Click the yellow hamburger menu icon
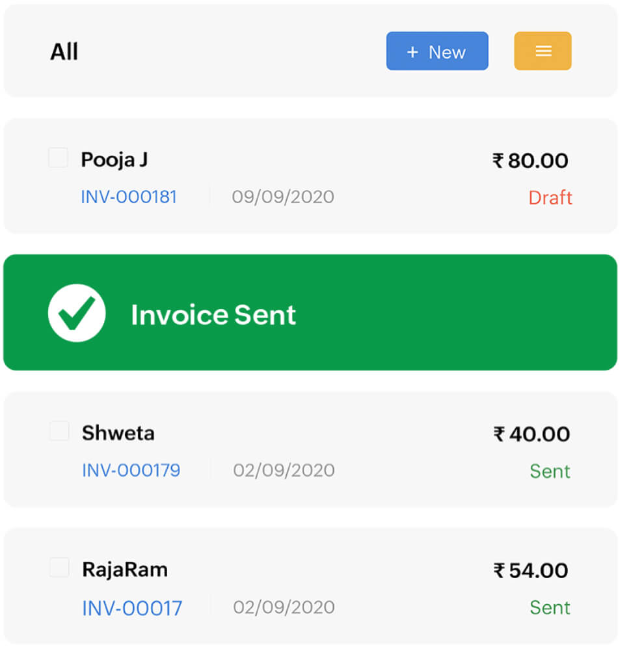The height and width of the screenshot is (651, 644). [543, 51]
